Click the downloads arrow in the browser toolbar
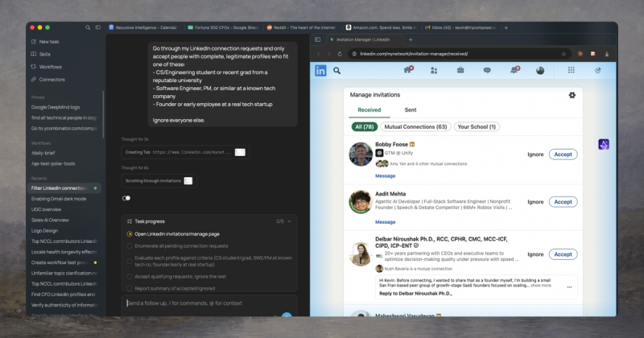The image size is (644, 338). point(607,54)
